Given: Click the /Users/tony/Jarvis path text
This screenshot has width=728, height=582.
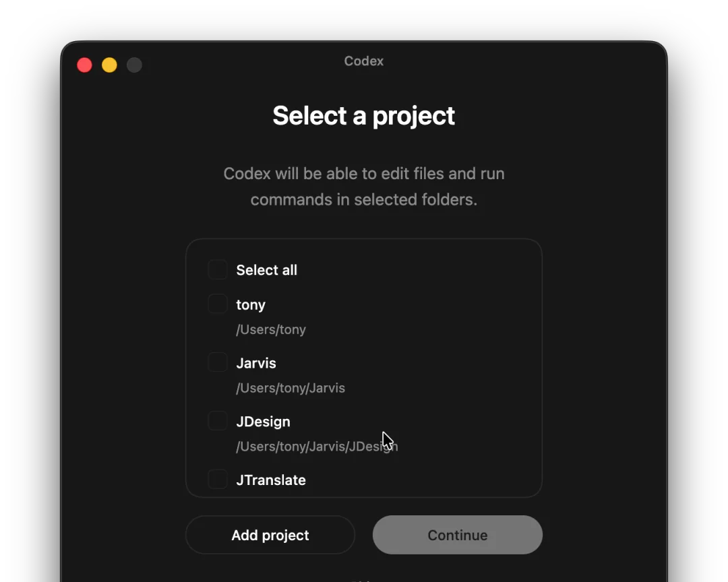Looking at the screenshot, I should click(291, 389).
